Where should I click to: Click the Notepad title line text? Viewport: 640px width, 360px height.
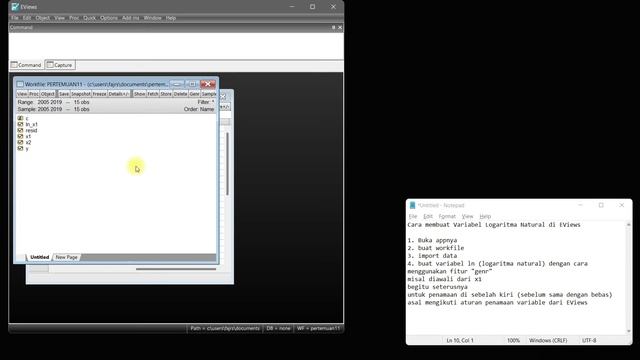click(x=494, y=225)
